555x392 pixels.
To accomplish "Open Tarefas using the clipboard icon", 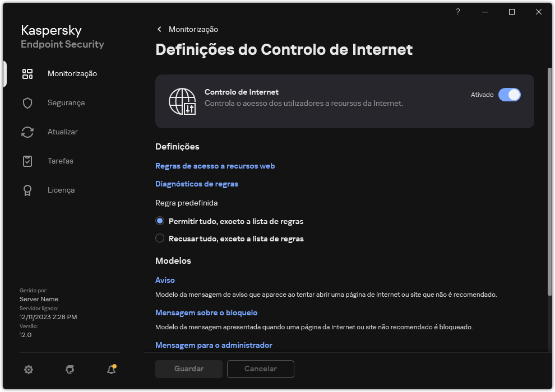I will point(27,161).
